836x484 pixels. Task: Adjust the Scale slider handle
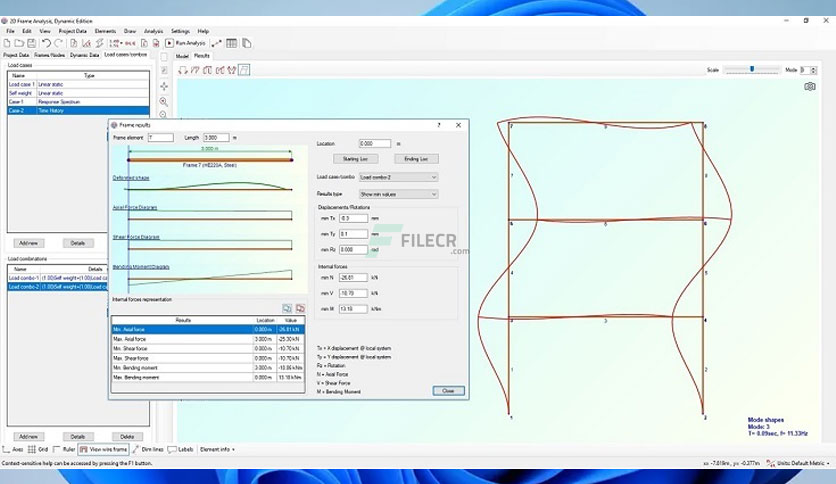752,69
